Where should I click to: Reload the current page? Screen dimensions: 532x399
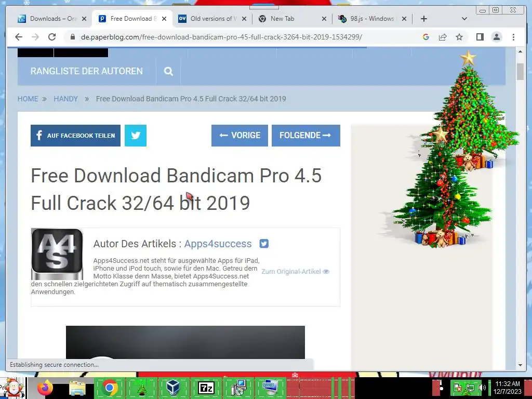(52, 37)
